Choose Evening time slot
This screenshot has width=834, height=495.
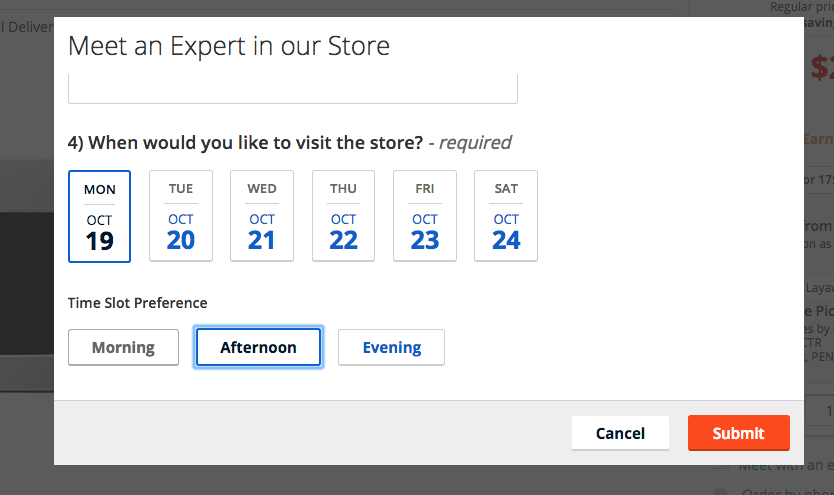pyautogui.click(x=391, y=347)
